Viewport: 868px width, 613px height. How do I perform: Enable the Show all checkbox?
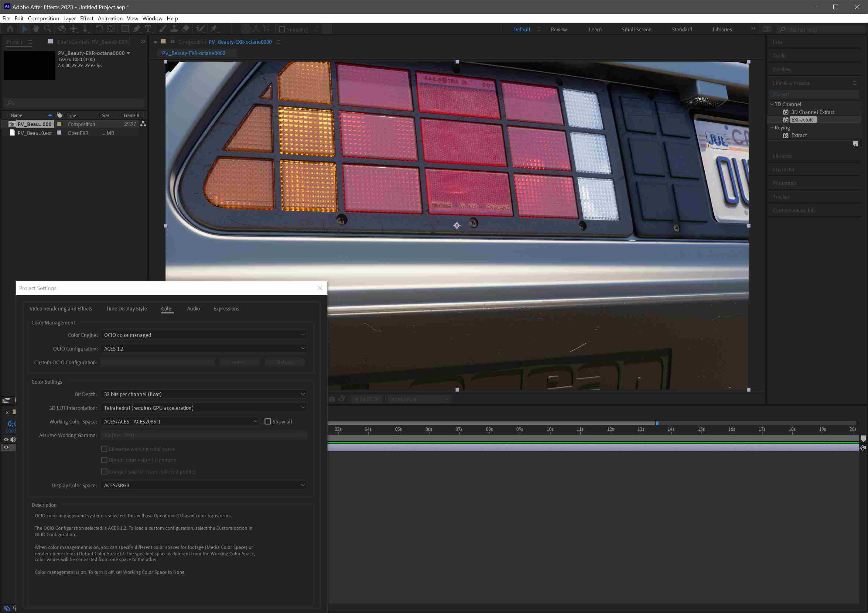268,421
